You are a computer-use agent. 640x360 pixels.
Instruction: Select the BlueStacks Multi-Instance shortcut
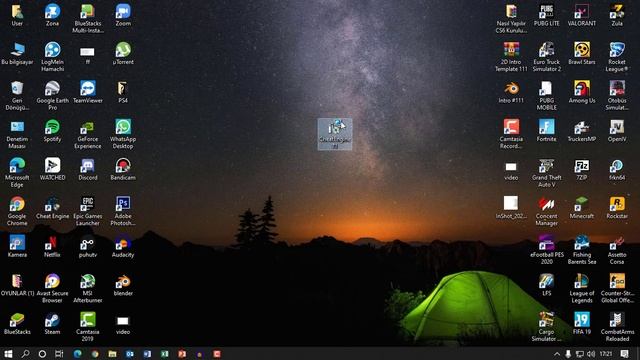tap(88, 19)
